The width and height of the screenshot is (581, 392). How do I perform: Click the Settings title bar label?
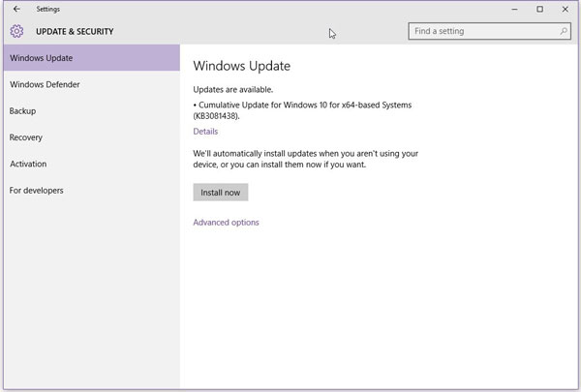coord(48,10)
